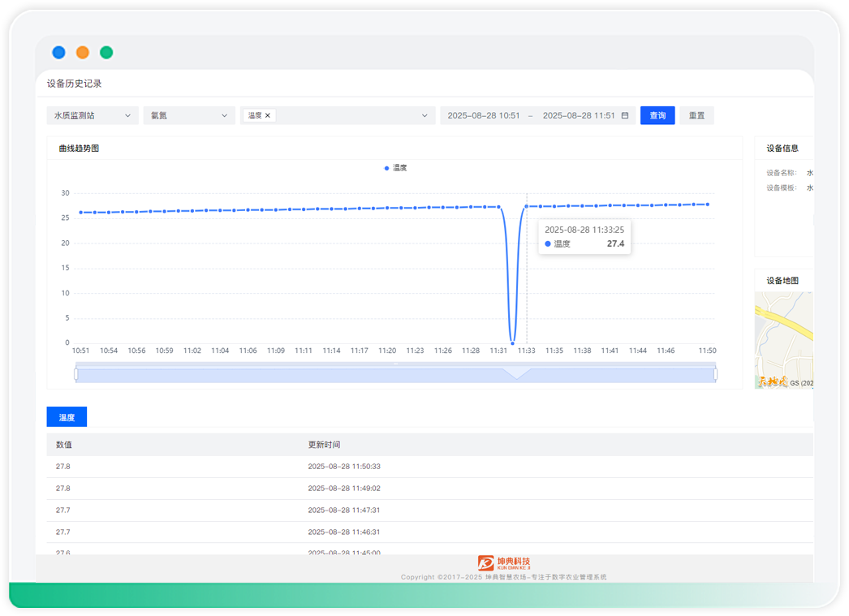Click the green circle window dot
The image size is (849, 616).
click(106, 53)
